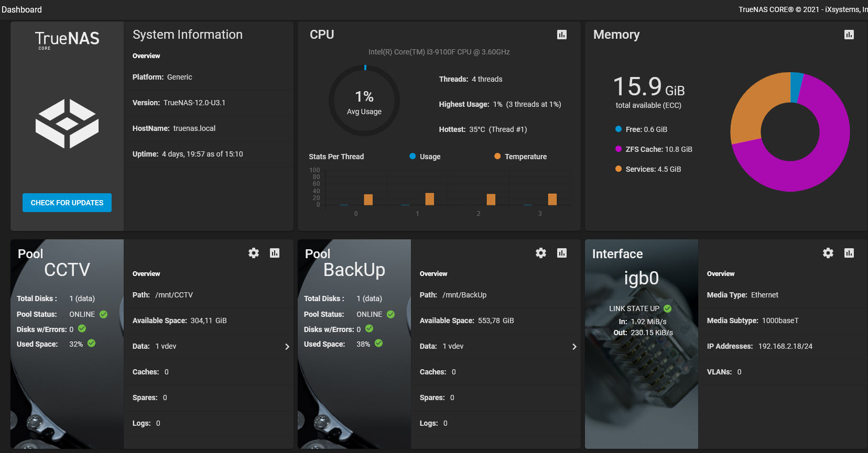Click the TrueNAS CORE copyright text

pyautogui.click(x=803, y=9)
